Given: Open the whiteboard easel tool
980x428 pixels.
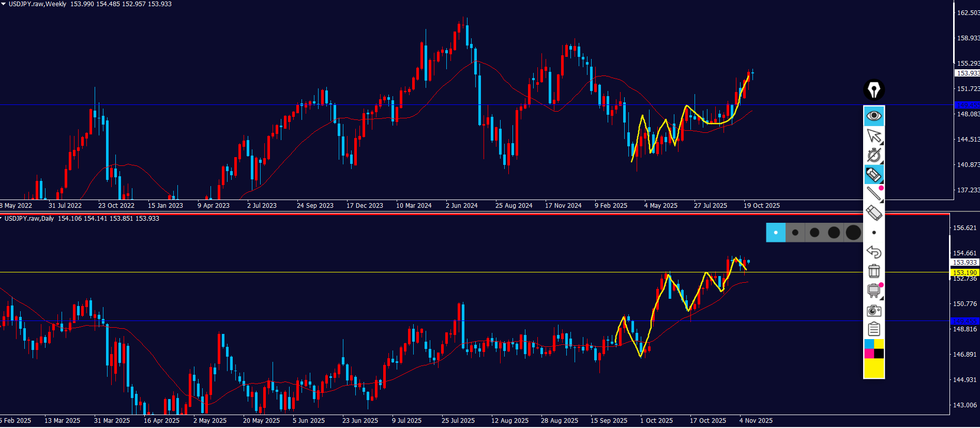Looking at the screenshot, I should (874, 291).
